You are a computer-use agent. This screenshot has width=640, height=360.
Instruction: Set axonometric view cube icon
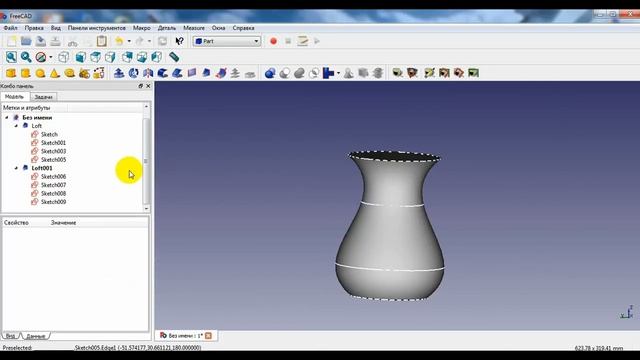(63, 57)
